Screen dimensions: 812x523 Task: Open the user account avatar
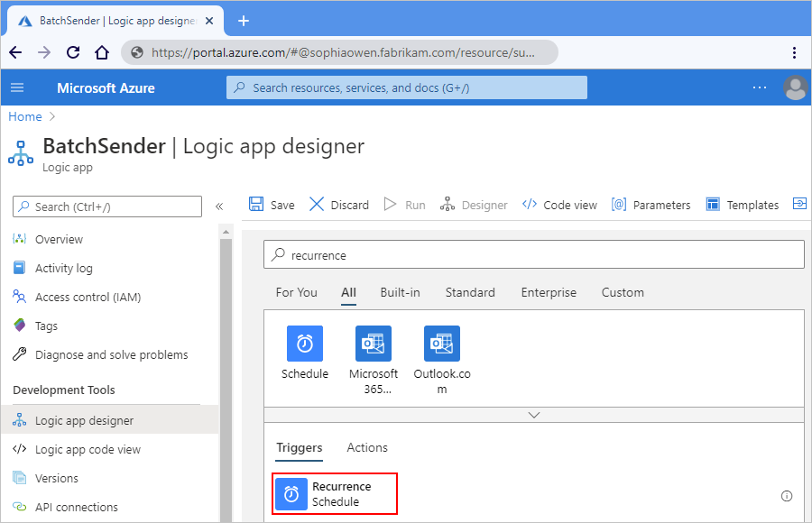pyautogui.click(x=795, y=87)
